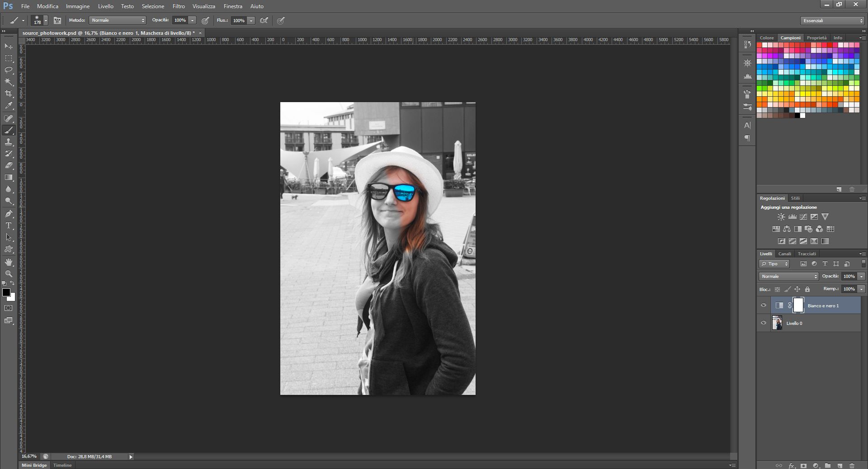868x469 pixels.
Task: Select the Clone Stamp tool
Action: pos(8,142)
